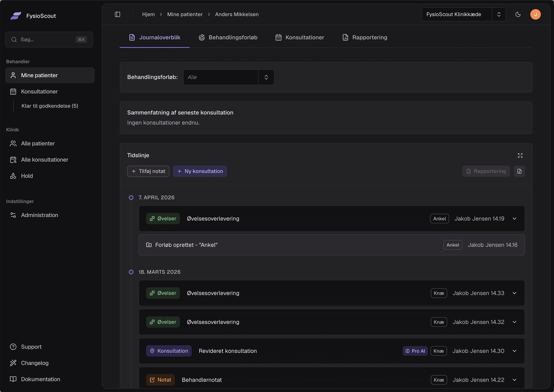Click the search magnifier icon
This screenshot has height=392, width=554.
click(14, 39)
